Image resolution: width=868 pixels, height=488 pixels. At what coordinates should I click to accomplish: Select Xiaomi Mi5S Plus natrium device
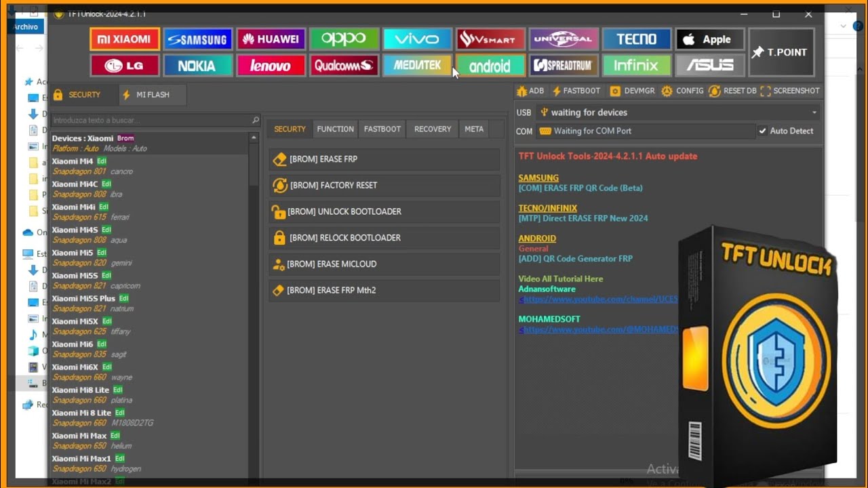click(x=149, y=304)
